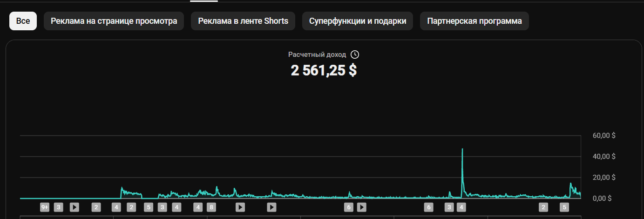This screenshot has height=219, width=644.
Task: Click the tallest revenue spike peak on the chart
Action: pos(462,149)
